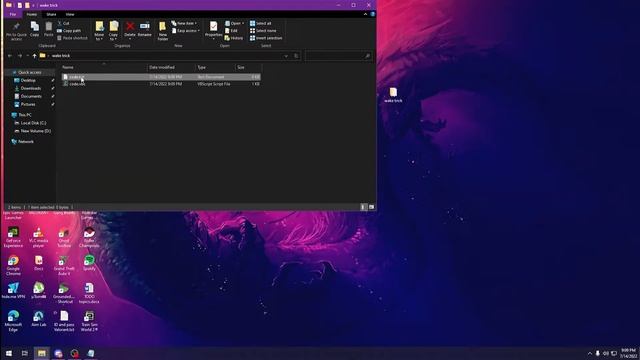640x360 pixels.
Task: Show hidden system tray icons
Action: tap(589, 353)
